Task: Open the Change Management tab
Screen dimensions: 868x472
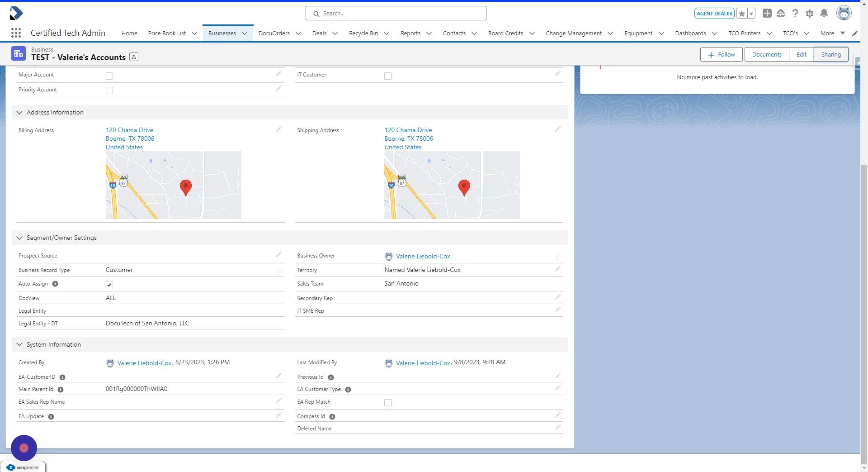Action: pyautogui.click(x=573, y=33)
